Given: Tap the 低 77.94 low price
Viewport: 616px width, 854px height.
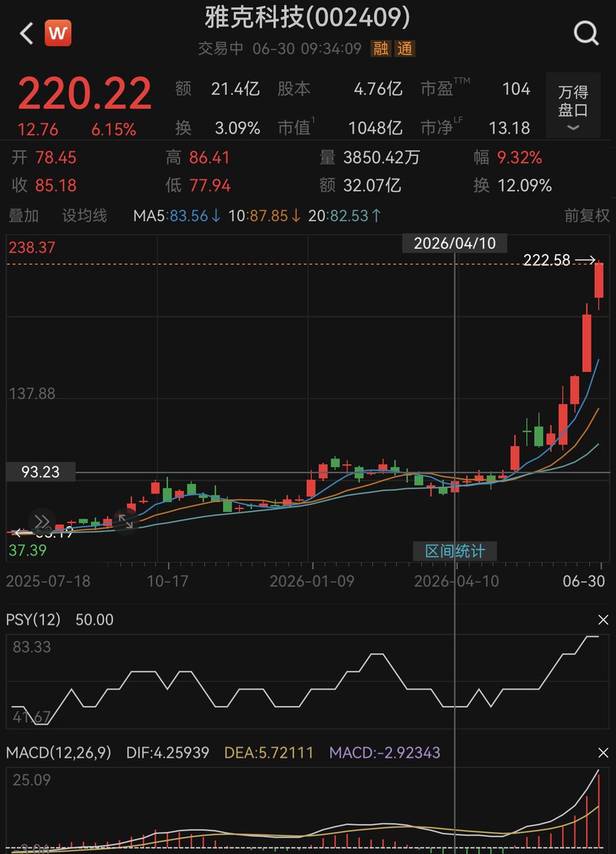Looking at the screenshot, I should [x=210, y=186].
